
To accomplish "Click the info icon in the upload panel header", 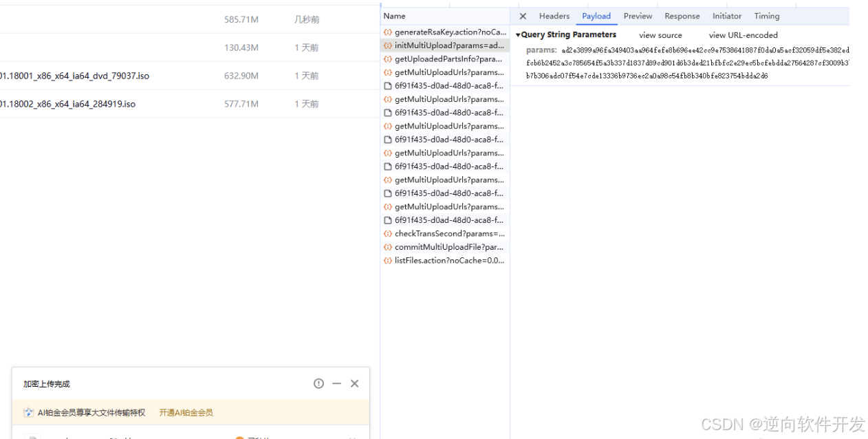I will click(318, 383).
